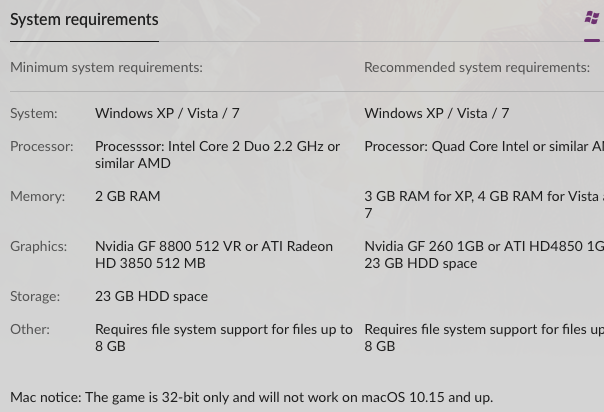
Task: Click the recommended Quad Core Intel processor text
Action: click(484, 147)
